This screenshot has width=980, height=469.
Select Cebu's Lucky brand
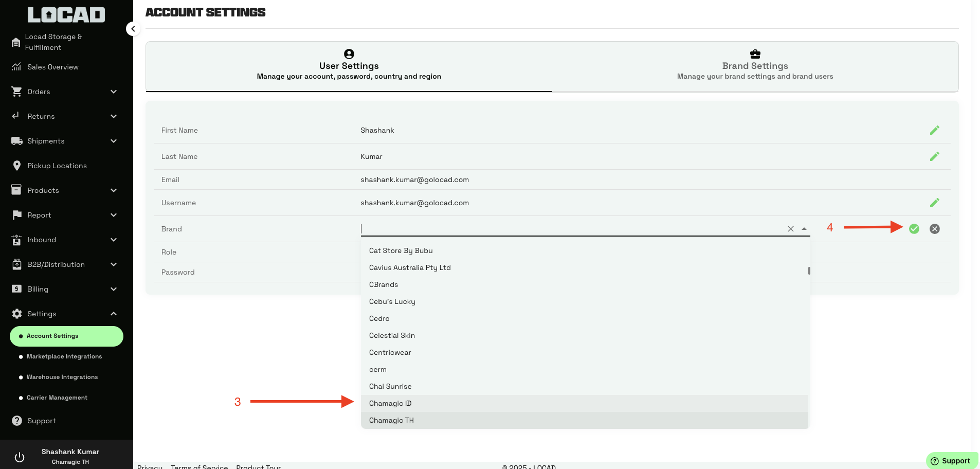(x=585, y=301)
